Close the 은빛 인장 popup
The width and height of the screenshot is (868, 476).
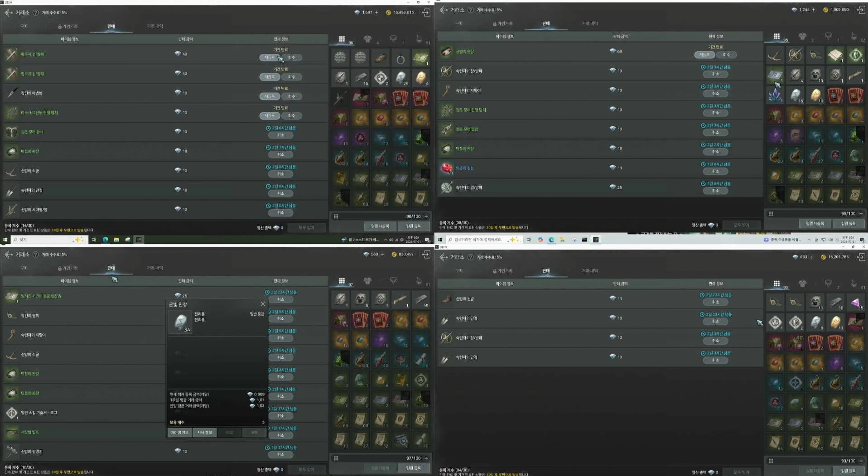click(x=263, y=304)
